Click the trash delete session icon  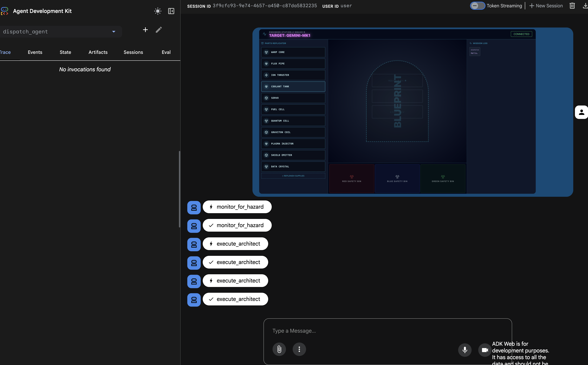[x=572, y=6]
